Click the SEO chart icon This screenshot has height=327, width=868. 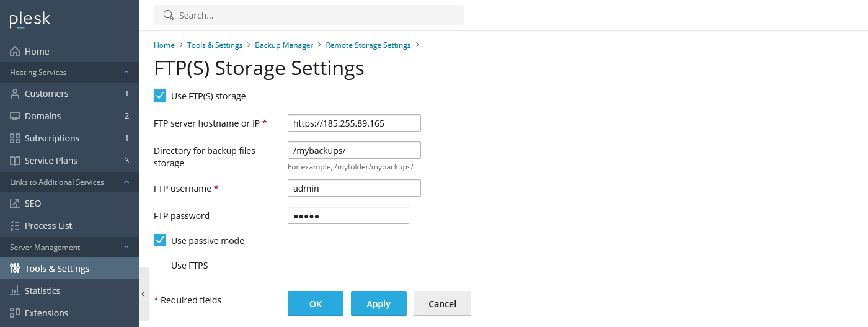pyautogui.click(x=15, y=204)
